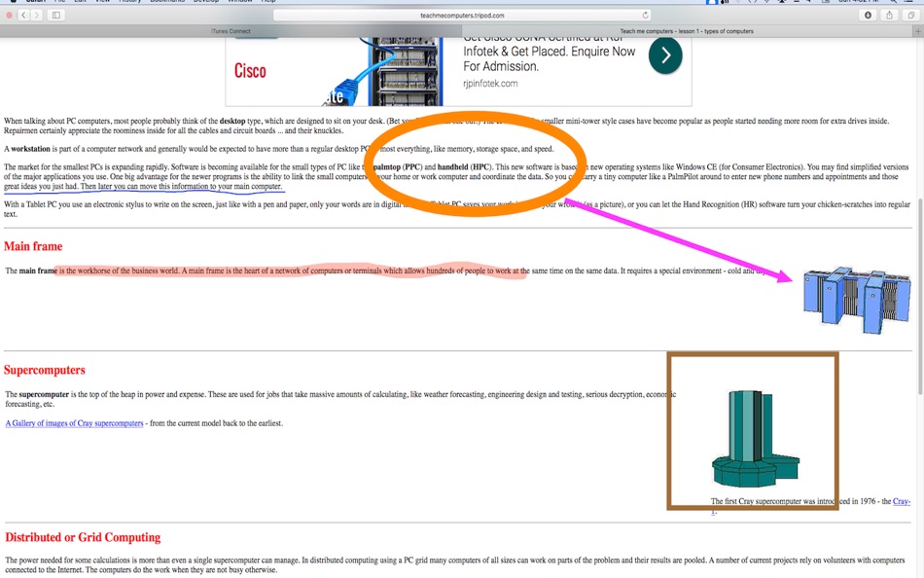Image resolution: width=924 pixels, height=578 pixels.
Task: Click the bold word 'workstation'
Action: coord(31,149)
